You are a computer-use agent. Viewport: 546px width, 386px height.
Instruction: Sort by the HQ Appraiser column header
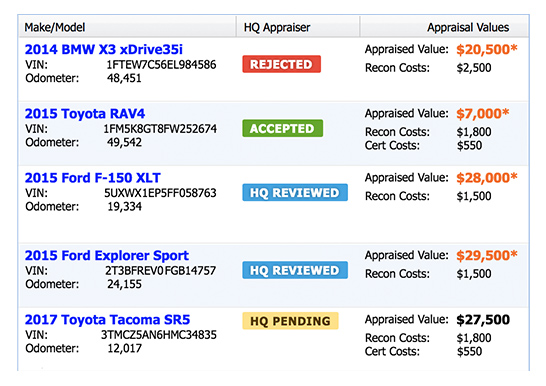(x=277, y=27)
